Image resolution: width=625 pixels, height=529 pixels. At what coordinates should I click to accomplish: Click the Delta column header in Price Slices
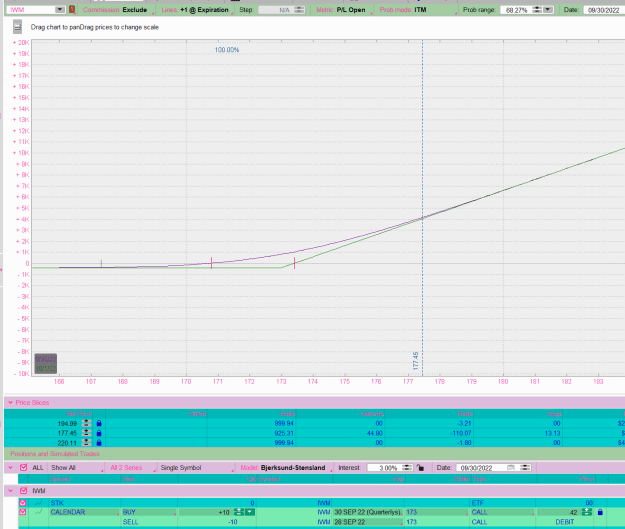[287, 414]
